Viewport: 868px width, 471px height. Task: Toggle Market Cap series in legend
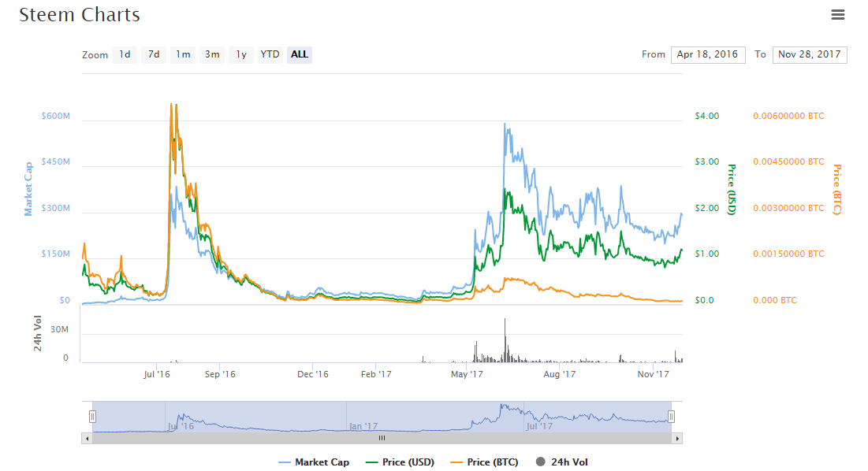pos(314,462)
